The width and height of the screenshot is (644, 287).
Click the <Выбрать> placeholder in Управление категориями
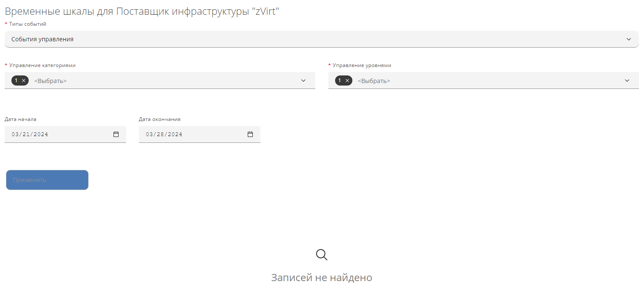(50, 81)
